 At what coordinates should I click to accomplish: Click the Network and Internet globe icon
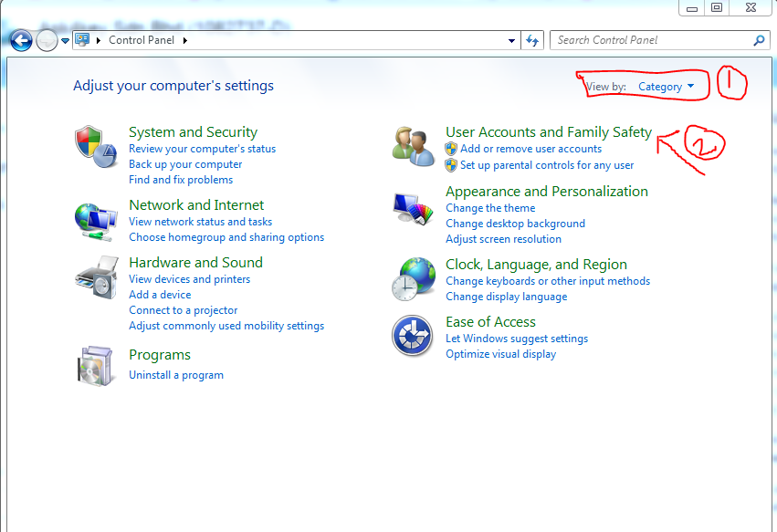click(96, 222)
